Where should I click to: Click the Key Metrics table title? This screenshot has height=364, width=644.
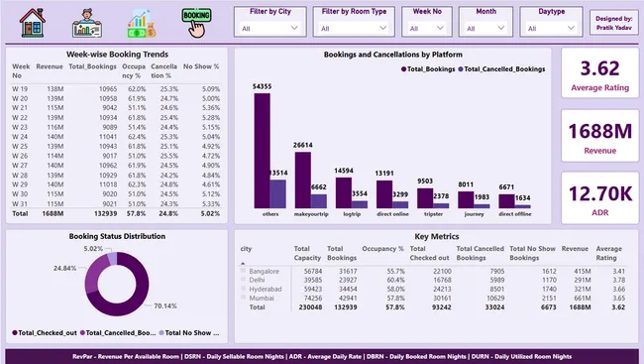click(x=437, y=236)
